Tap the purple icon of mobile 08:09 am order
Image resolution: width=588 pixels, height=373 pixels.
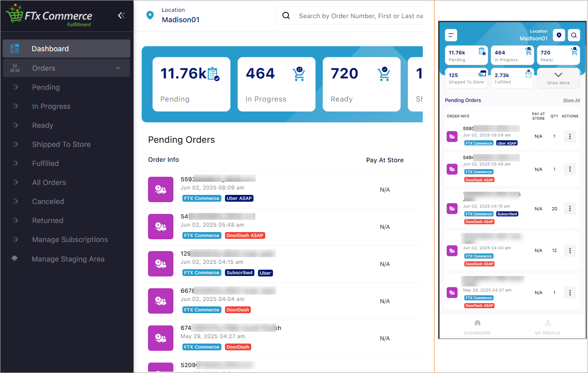tap(452, 136)
